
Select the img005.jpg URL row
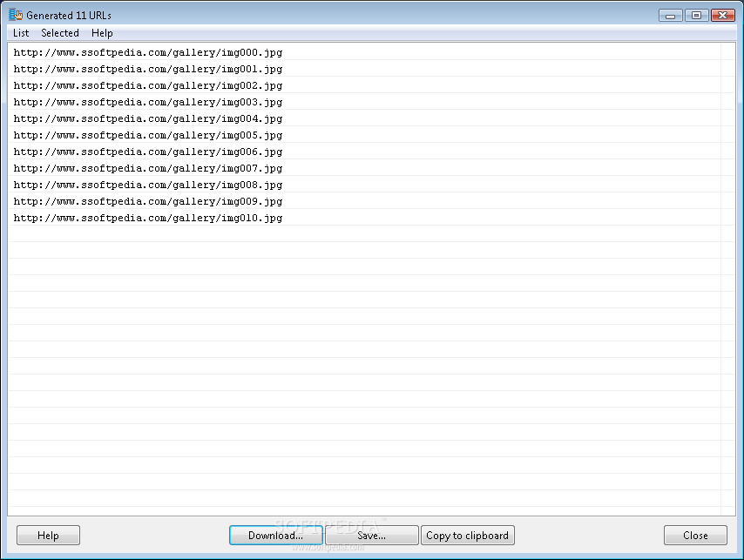pyautogui.click(x=364, y=135)
